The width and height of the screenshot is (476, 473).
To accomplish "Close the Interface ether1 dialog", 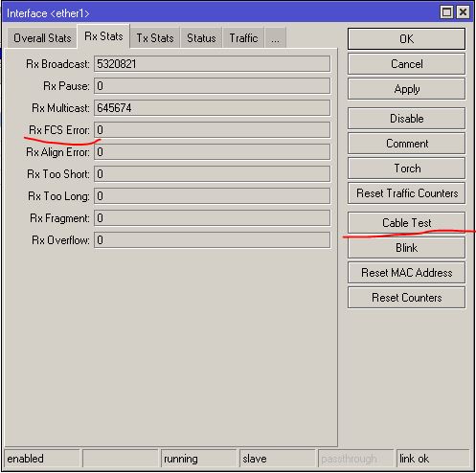I will (x=463, y=12).
